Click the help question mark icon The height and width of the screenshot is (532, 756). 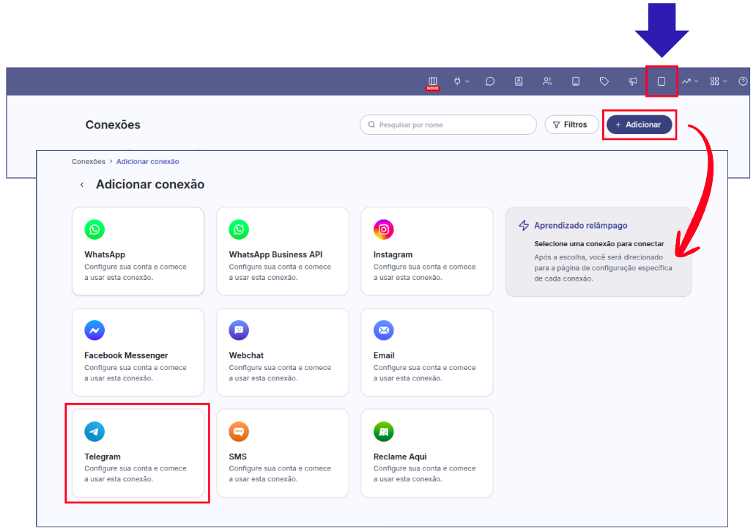pos(743,81)
